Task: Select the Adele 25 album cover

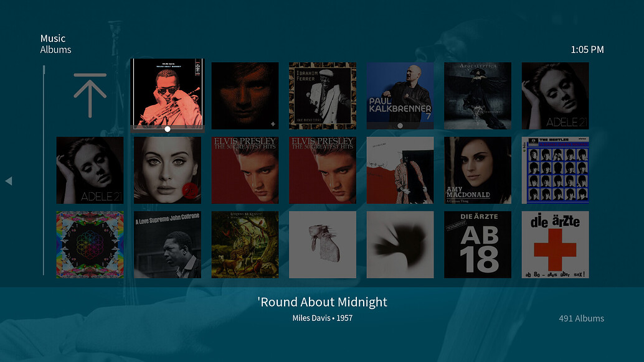Action: point(168,170)
